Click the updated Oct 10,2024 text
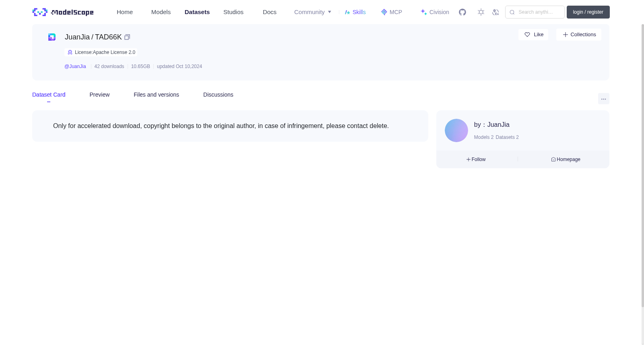The image size is (644, 345). tap(180, 66)
